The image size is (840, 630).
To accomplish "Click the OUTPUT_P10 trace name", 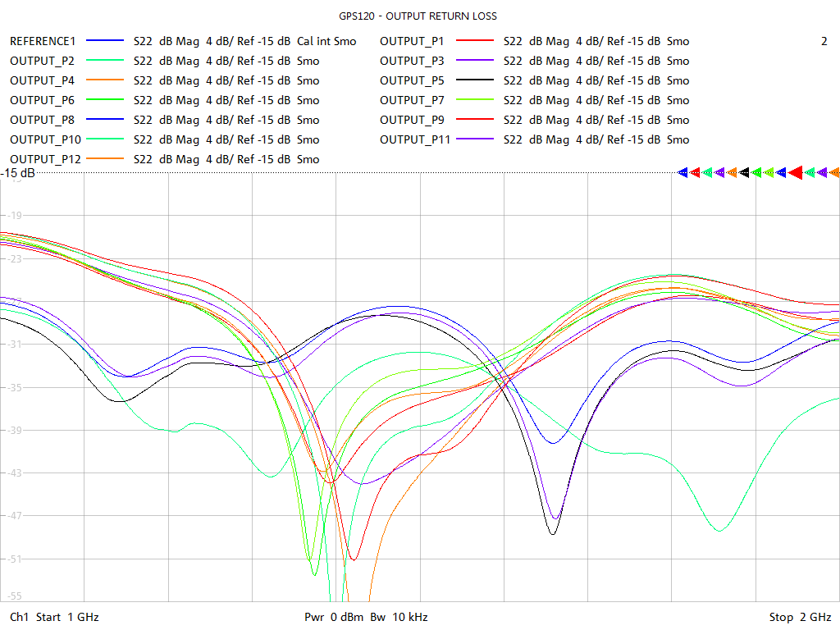I will coord(45,139).
